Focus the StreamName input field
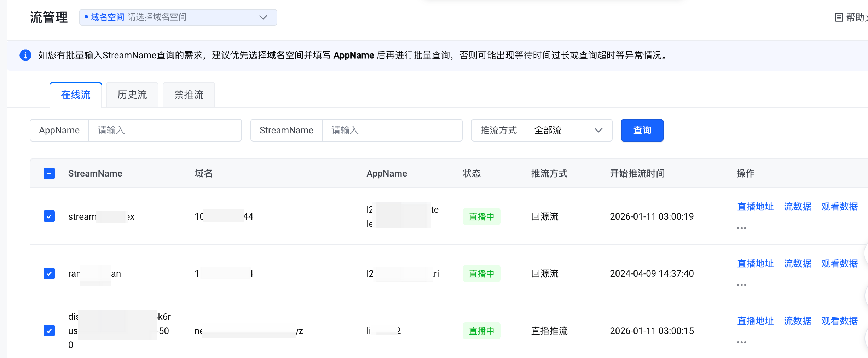The image size is (868, 358). (x=392, y=130)
